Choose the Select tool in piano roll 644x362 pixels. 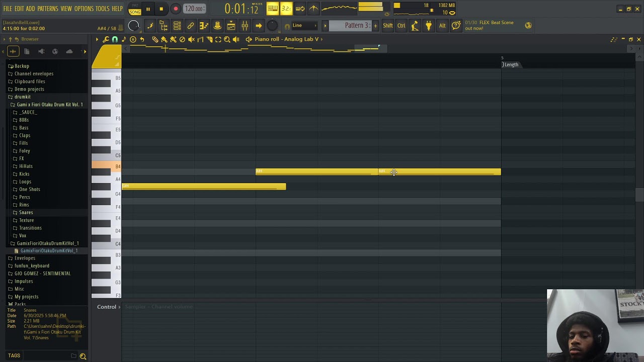pyautogui.click(x=218, y=39)
